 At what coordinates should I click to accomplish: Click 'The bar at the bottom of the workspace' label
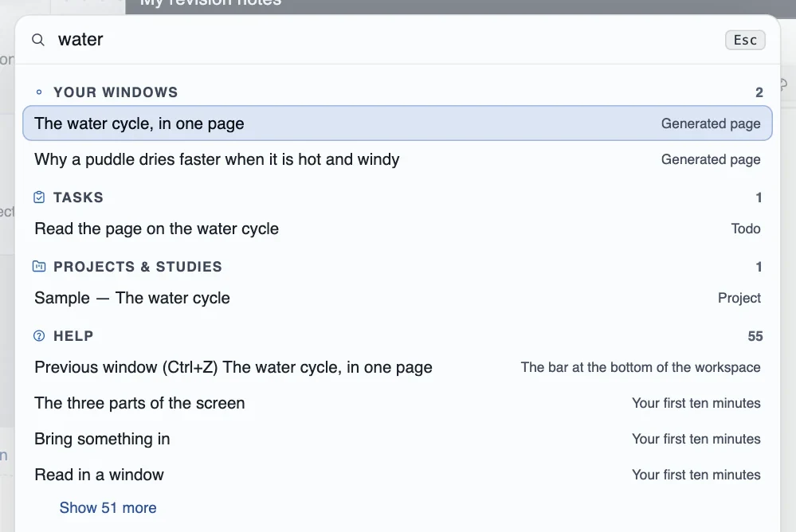pyautogui.click(x=641, y=367)
